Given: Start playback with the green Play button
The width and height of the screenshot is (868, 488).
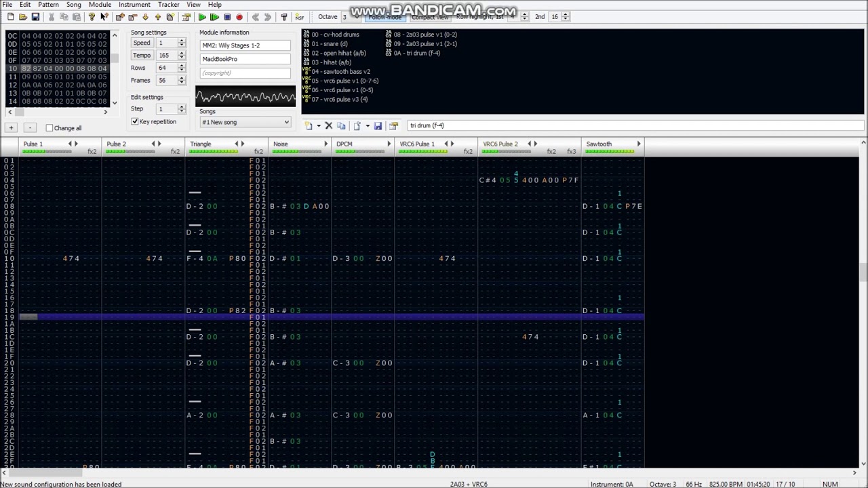Looking at the screenshot, I should point(201,17).
